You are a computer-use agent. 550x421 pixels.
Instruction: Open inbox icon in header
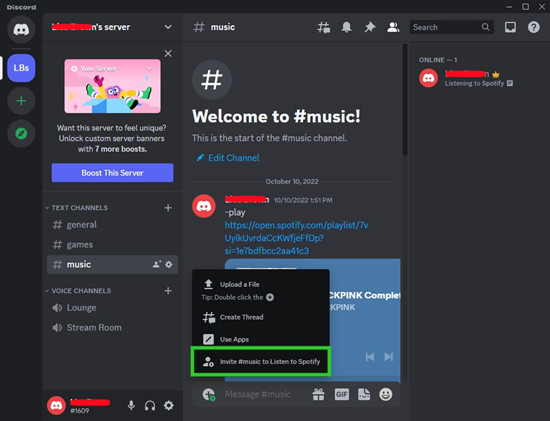pos(510,27)
